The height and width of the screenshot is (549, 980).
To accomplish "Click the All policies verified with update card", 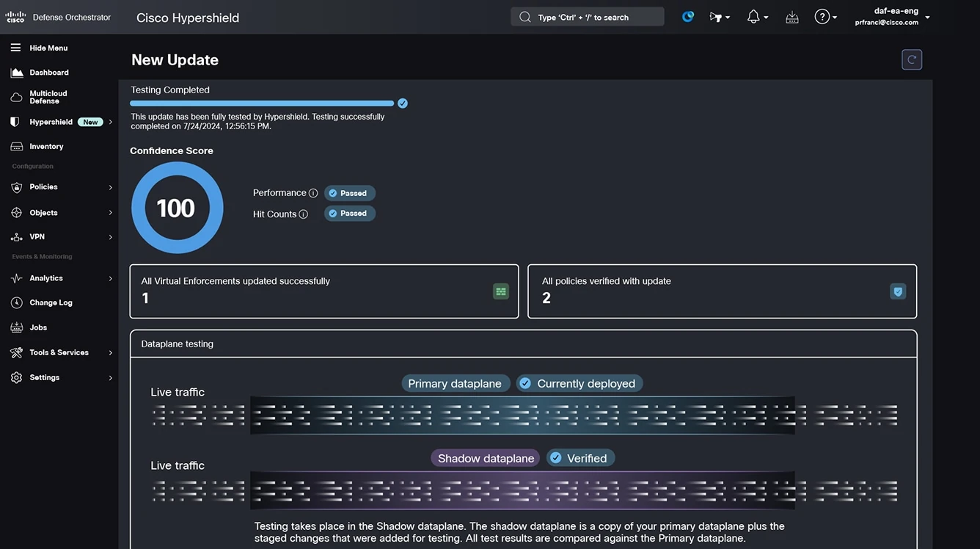I will (x=723, y=291).
